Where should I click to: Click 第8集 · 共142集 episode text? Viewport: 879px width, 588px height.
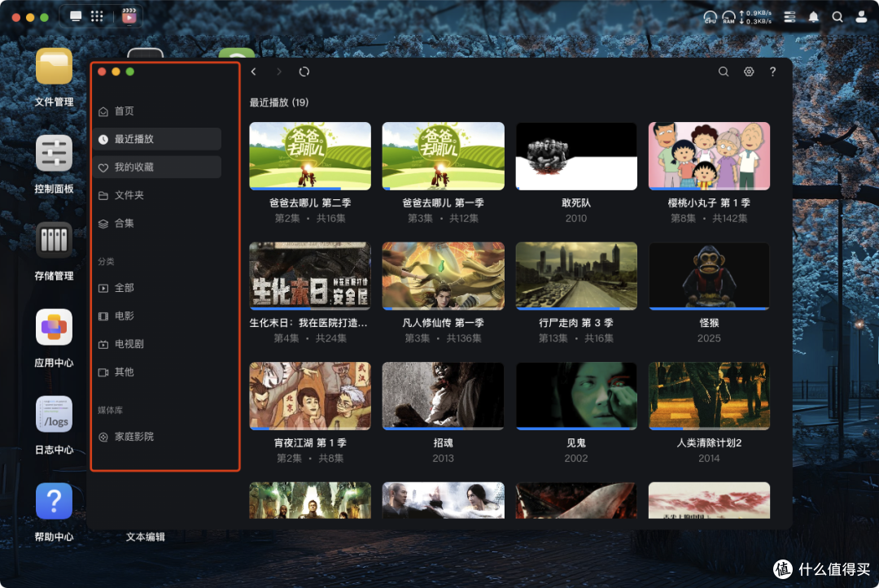(709, 219)
